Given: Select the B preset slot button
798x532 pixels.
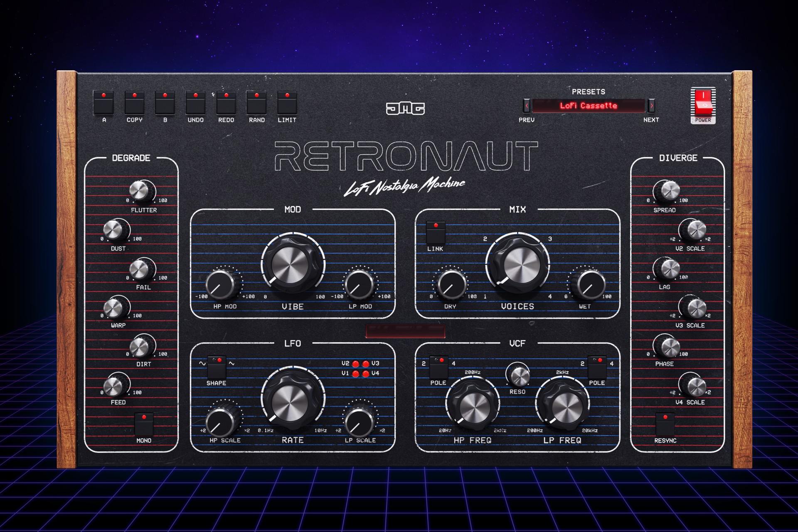Looking at the screenshot, I should point(165,103).
